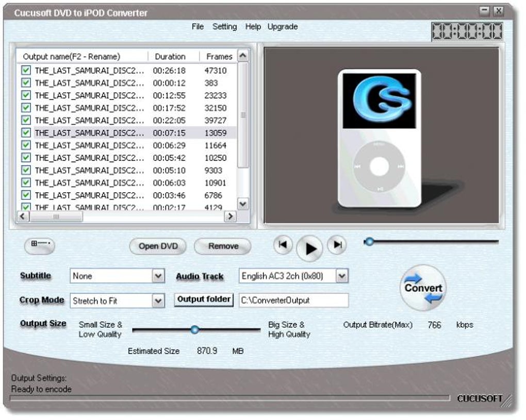Viewport: 526px width, 420px height.
Task: Click the title list scroll down arrow
Action: pos(243,204)
